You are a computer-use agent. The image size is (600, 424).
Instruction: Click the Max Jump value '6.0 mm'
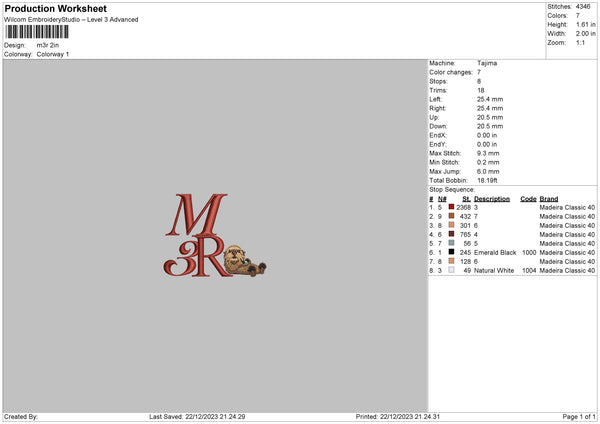coord(488,171)
